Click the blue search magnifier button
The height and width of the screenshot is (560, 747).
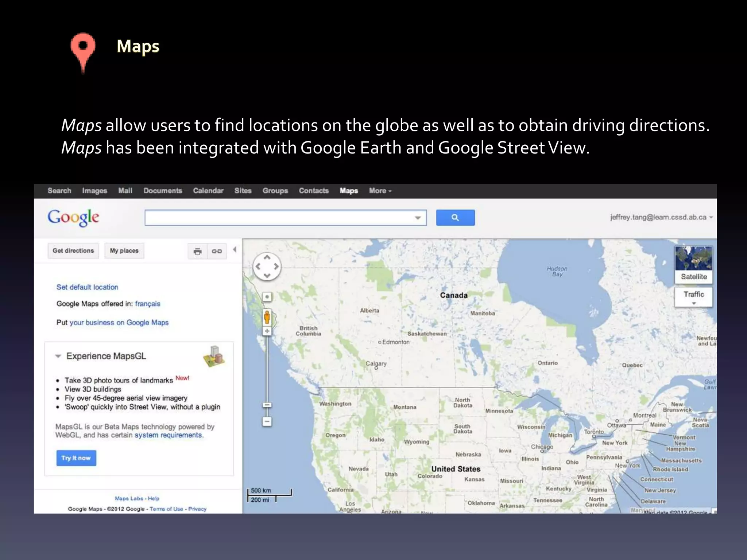[455, 218]
